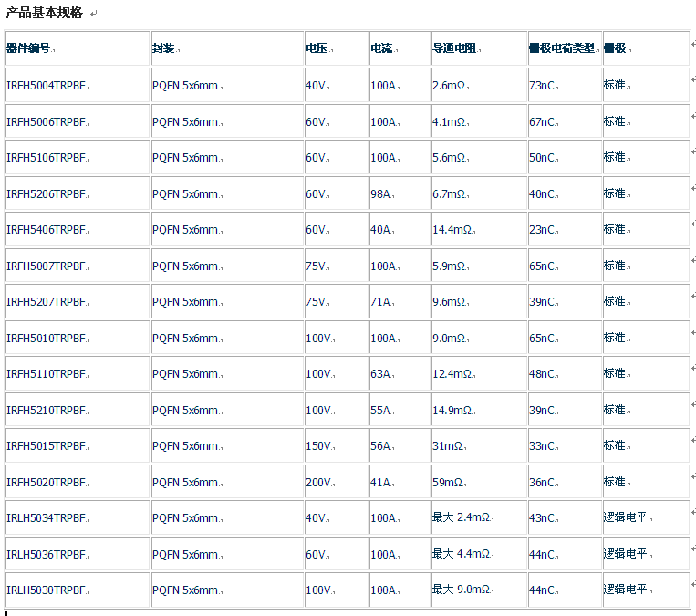The height and width of the screenshot is (616, 696).
Task: Select the IRFH5406TRPBF part number
Action: point(46,230)
